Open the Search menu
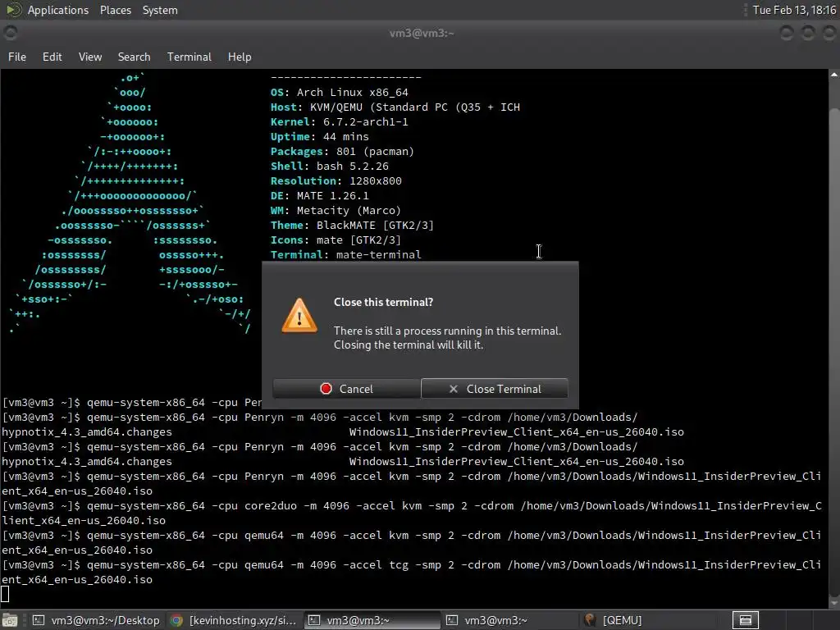840x630 pixels. [x=134, y=57]
